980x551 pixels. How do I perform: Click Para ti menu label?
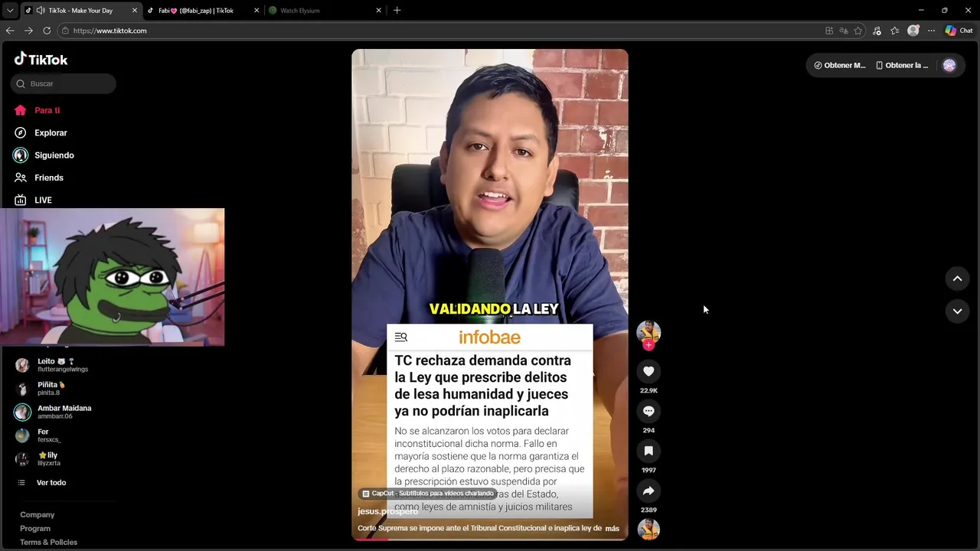(47, 110)
